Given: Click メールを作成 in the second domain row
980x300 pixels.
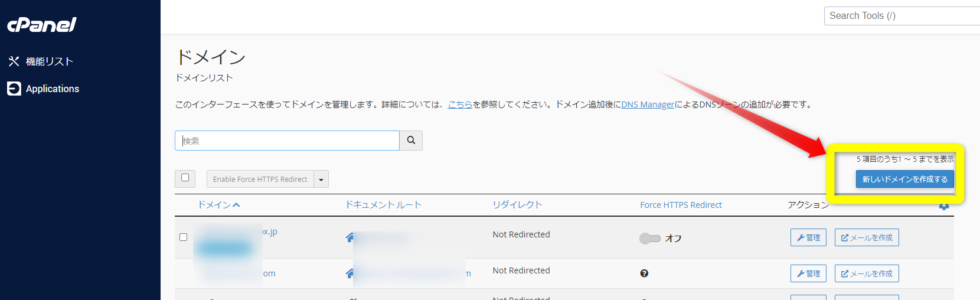Looking at the screenshot, I should (867, 273).
